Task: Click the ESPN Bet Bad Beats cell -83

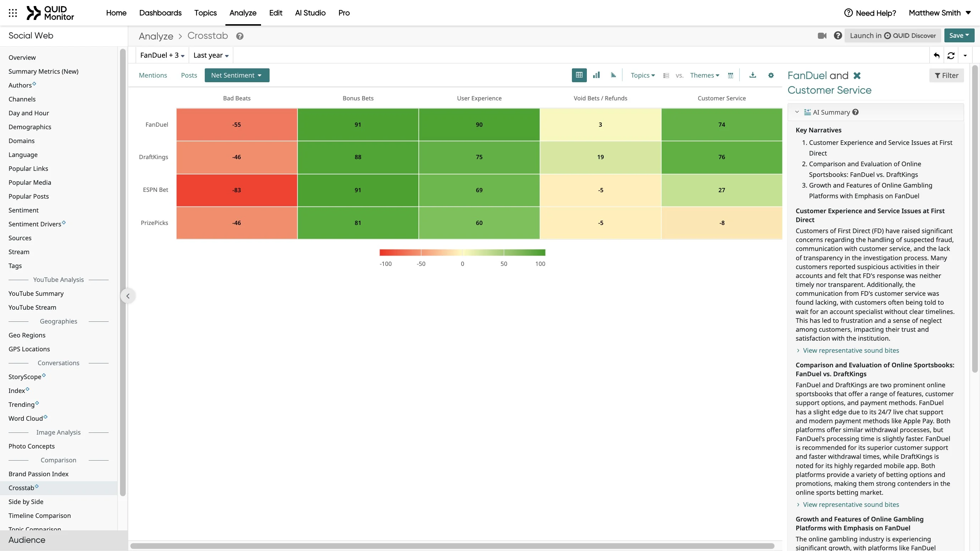Action: point(236,190)
